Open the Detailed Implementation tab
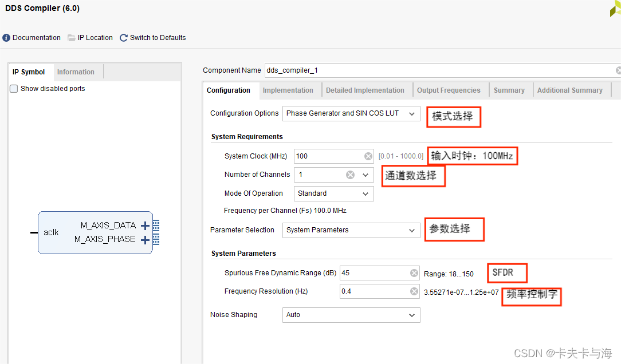Viewport: 621px width, 364px height. click(x=365, y=90)
